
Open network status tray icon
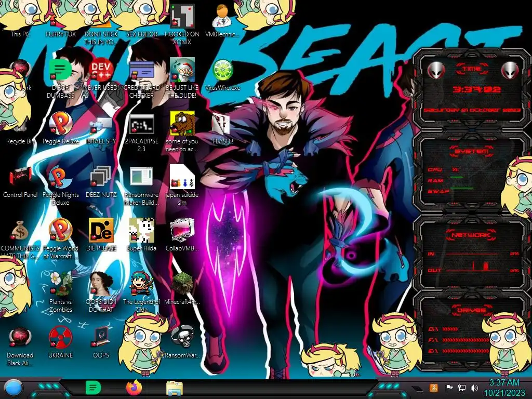tap(461, 388)
